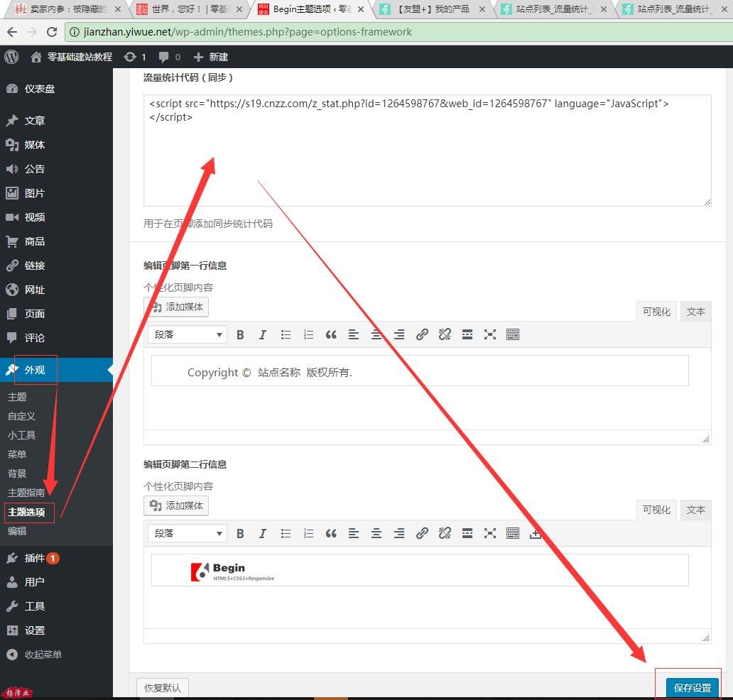This screenshot has height=700, width=733.
Task: Click first footer Copyright text area
Action: pos(420,371)
